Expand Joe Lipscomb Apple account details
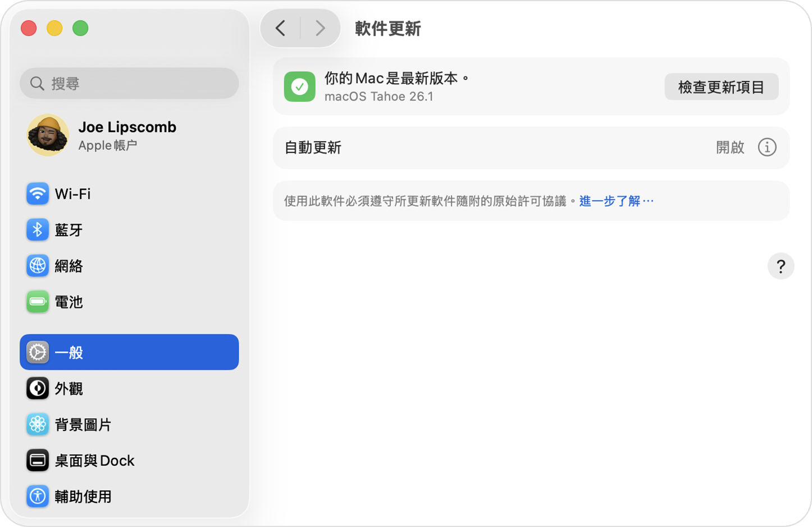This screenshot has height=527, width=812. [x=126, y=135]
